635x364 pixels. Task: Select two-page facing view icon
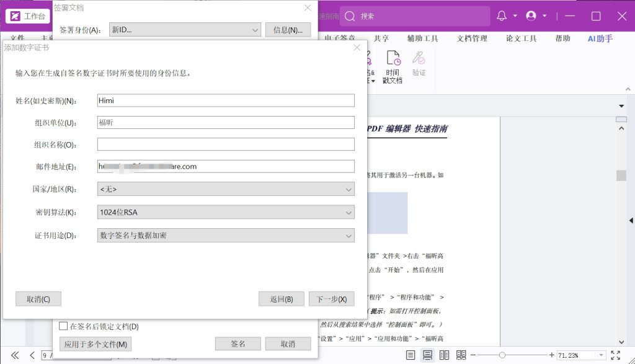point(444,355)
